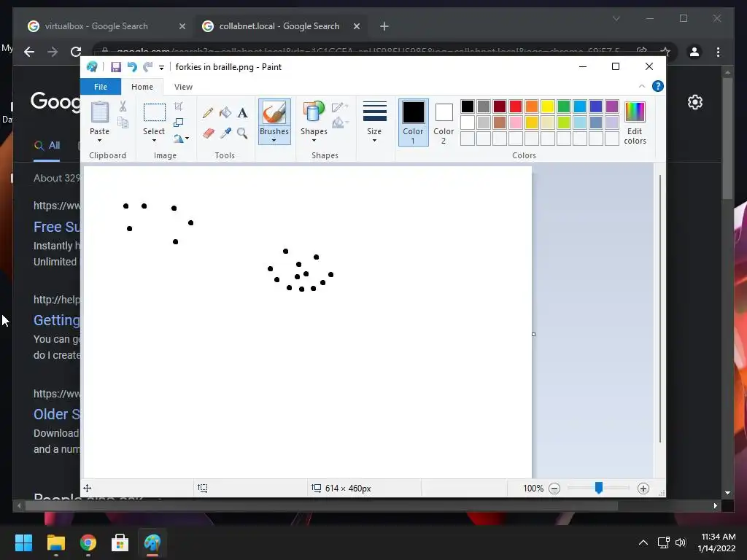Click the rectangular Select tool icon
Viewport: 747px width, 560px height.
[155, 112]
